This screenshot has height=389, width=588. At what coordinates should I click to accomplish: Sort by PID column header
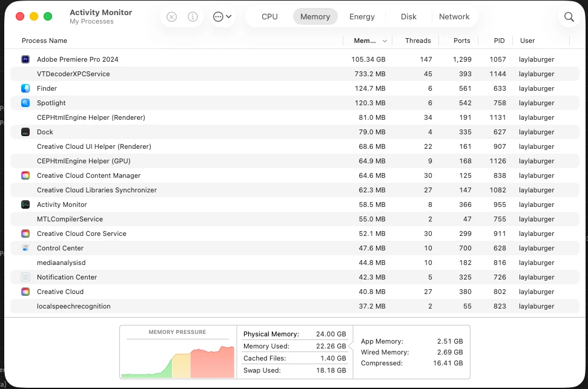tap(499, 41)
